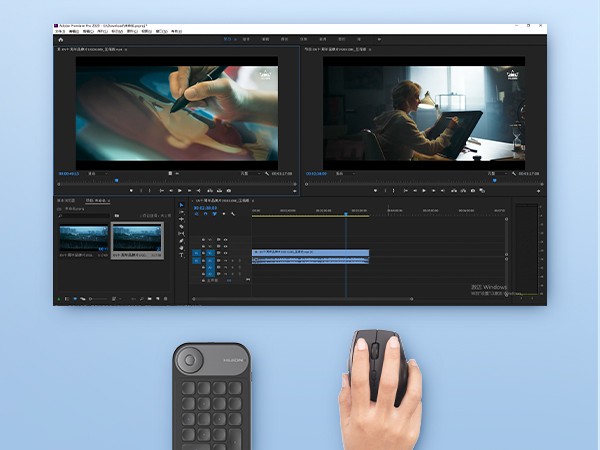Open Source monitor button editor plus
This screenshot has width=600, height=450.
point(295,191)
